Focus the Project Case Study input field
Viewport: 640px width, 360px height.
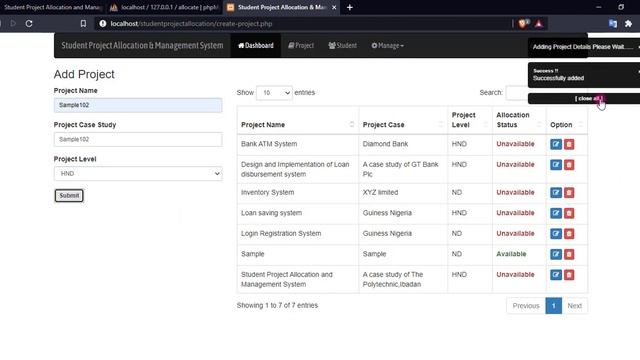tap(138, 140)
